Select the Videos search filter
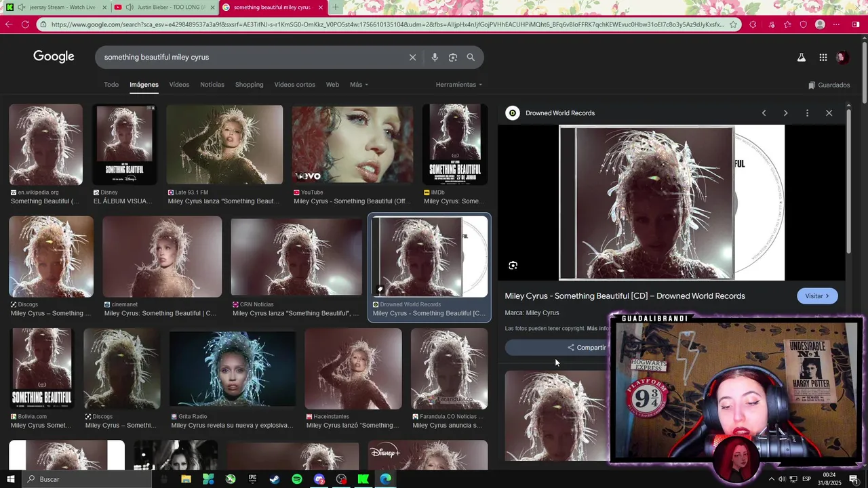 pyautogui.click(x=179, y=85)
